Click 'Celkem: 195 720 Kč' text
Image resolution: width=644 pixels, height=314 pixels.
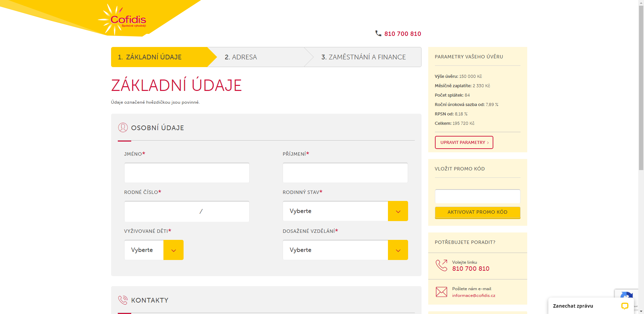(455, 123)
